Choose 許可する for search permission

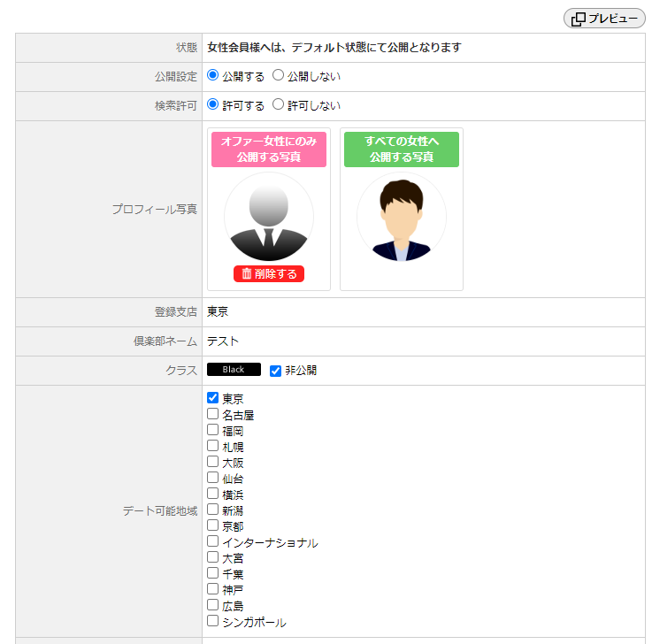(x=212, y=105)
